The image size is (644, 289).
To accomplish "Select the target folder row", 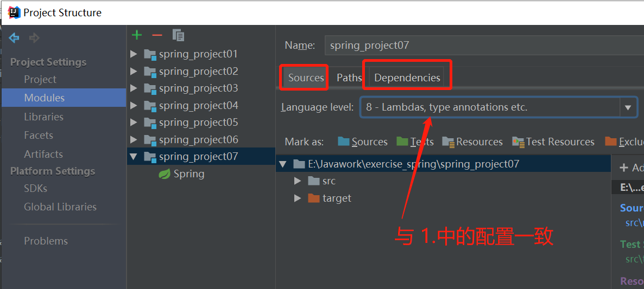I will 336,198.
